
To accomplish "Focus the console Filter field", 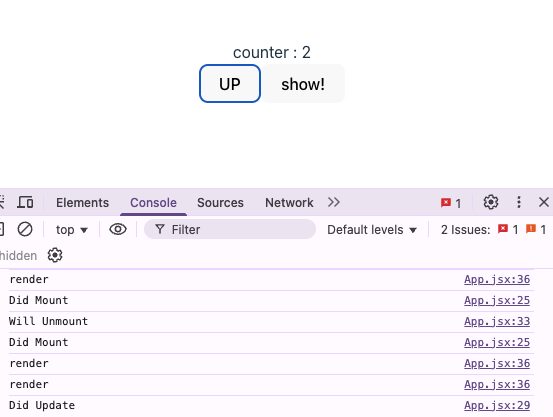I will pos(230,229).
